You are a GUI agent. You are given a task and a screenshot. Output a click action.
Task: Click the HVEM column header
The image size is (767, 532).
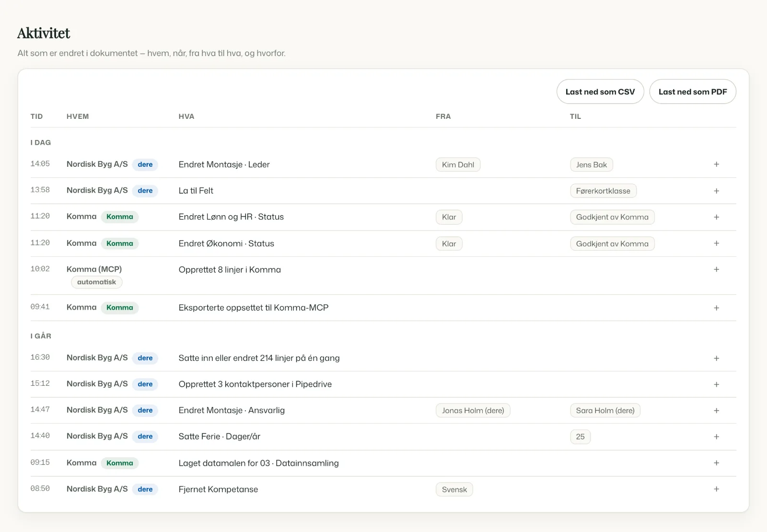(78, 116)
